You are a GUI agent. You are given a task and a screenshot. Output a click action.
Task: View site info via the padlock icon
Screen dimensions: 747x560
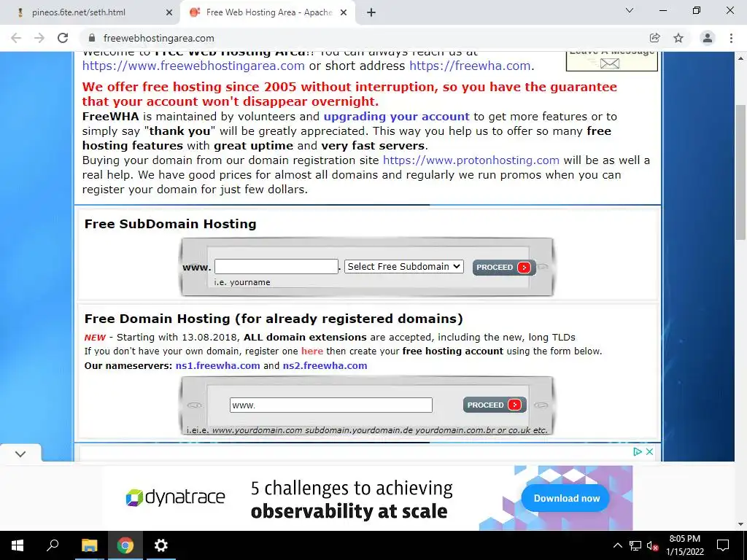(x=93, y=38)
